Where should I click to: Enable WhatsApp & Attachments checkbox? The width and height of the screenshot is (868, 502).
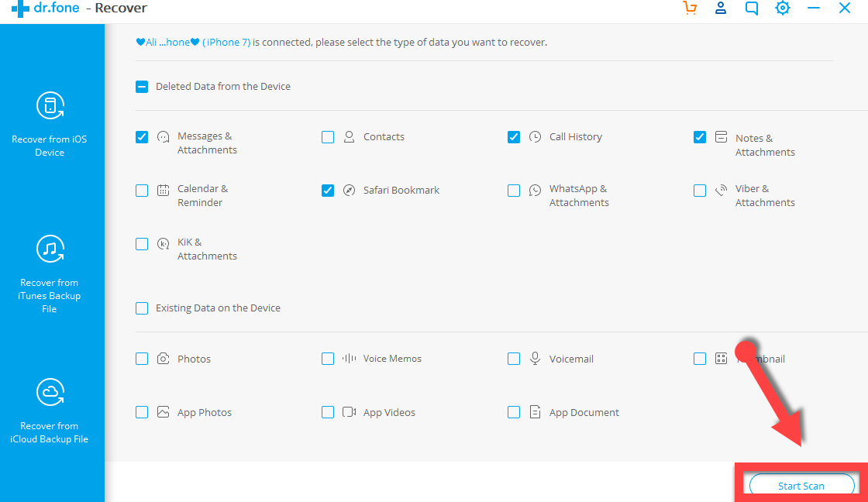514,191
